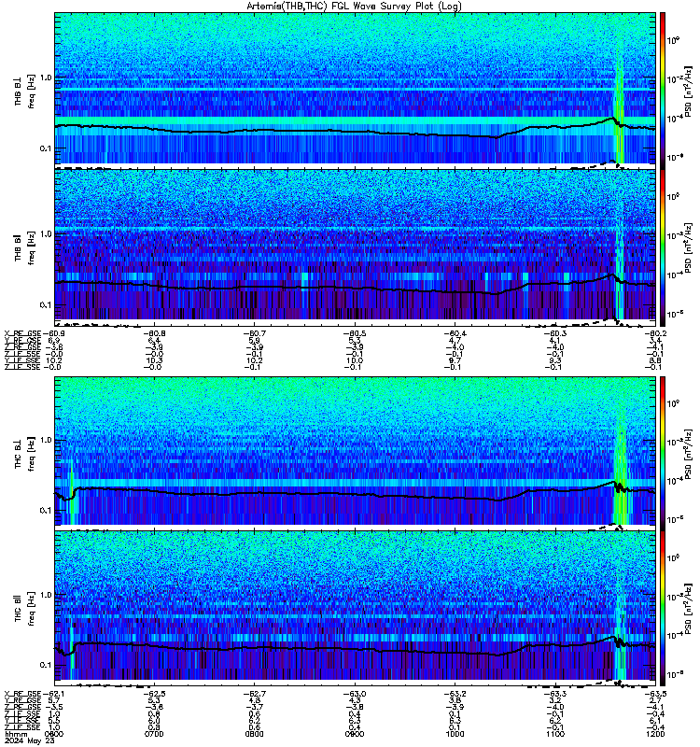Click the THB X_RE_GSE value "-60.4"

pyautogui.click(x=455, y=333)
